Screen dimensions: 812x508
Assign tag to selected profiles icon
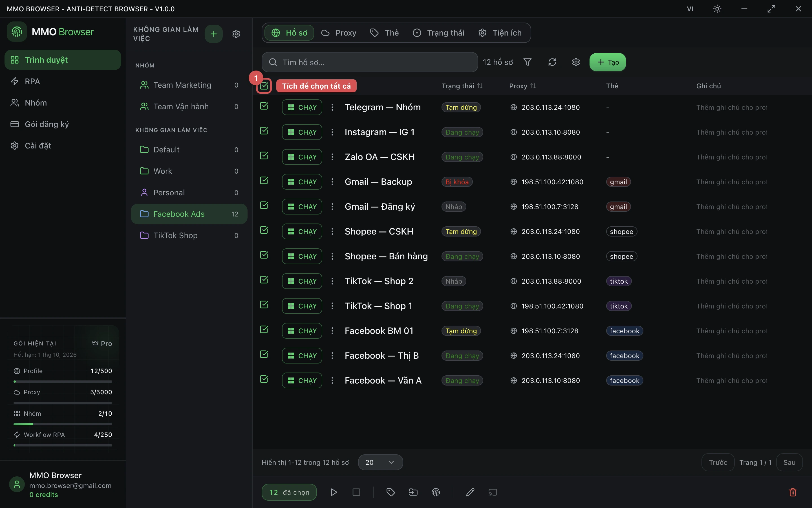click(x=390, y=492)
